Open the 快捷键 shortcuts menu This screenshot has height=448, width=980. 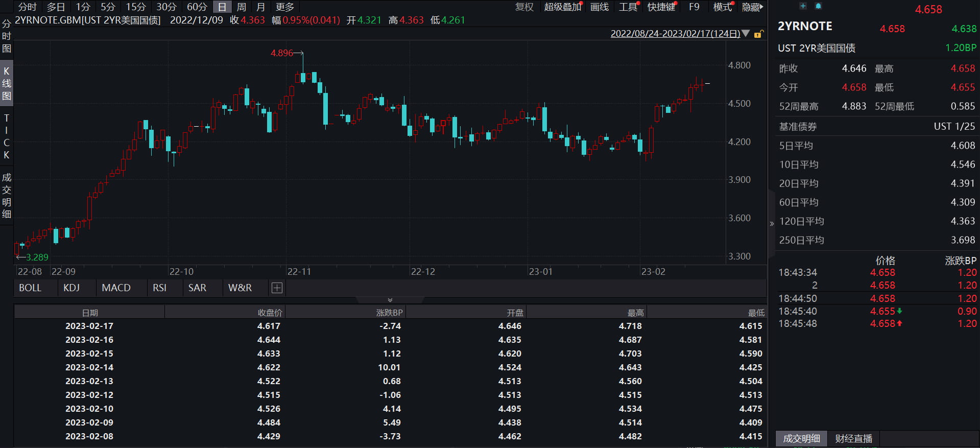(x=661, y=7)
